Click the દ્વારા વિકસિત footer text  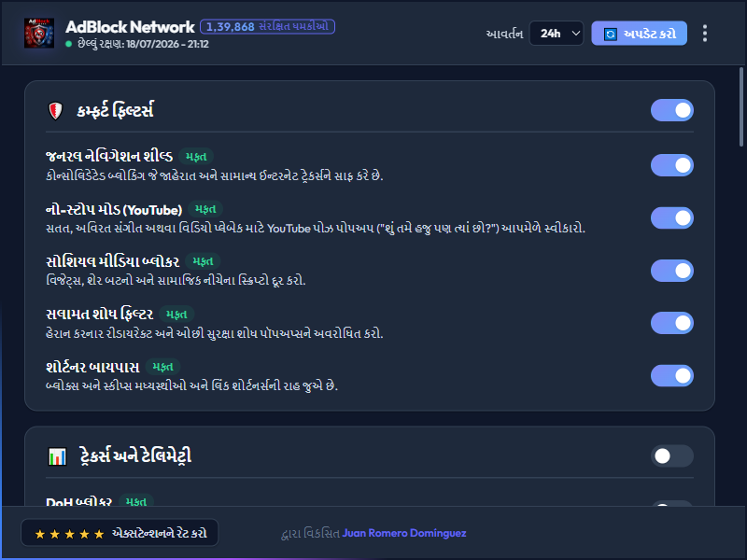[x=311, y=533]
